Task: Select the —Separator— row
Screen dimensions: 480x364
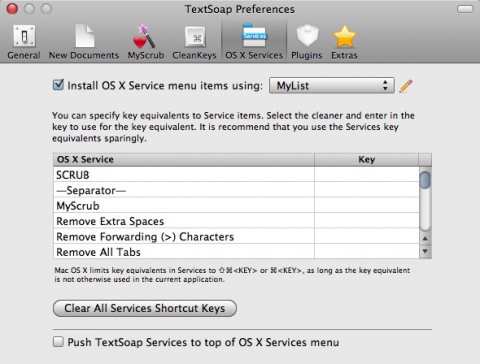Action: [x=236, y=190]
